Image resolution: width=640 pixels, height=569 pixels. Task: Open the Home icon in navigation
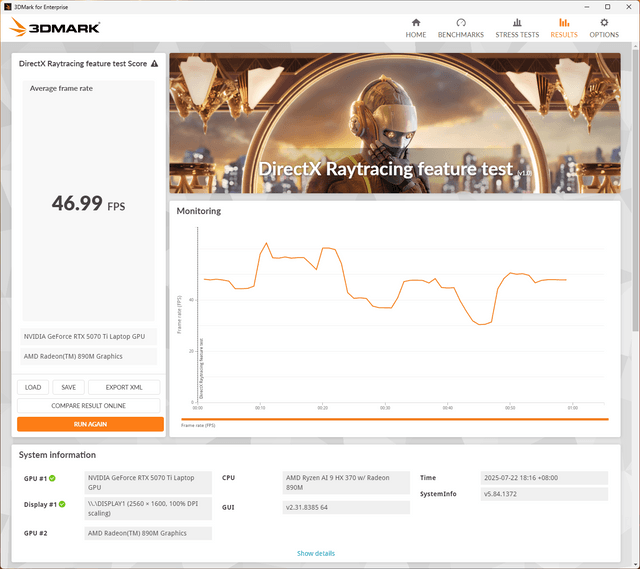[416, 22]
